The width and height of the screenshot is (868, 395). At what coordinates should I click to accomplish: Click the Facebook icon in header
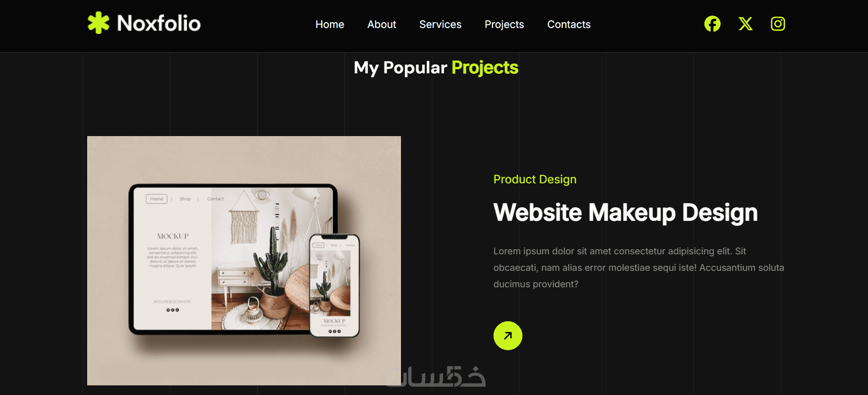tap(712, 24)
